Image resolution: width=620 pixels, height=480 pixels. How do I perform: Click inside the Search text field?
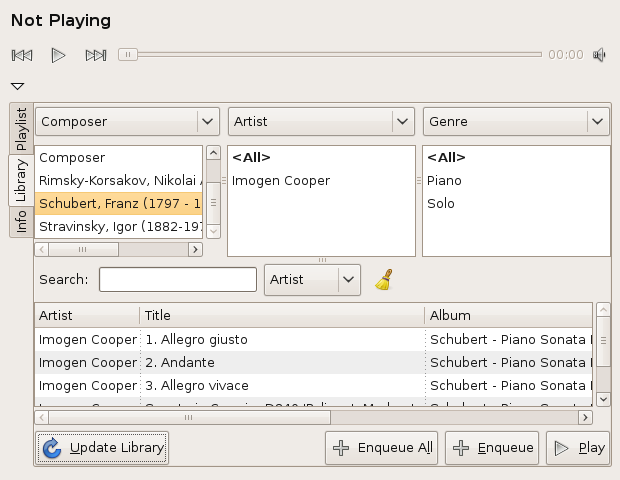(178, 280)
